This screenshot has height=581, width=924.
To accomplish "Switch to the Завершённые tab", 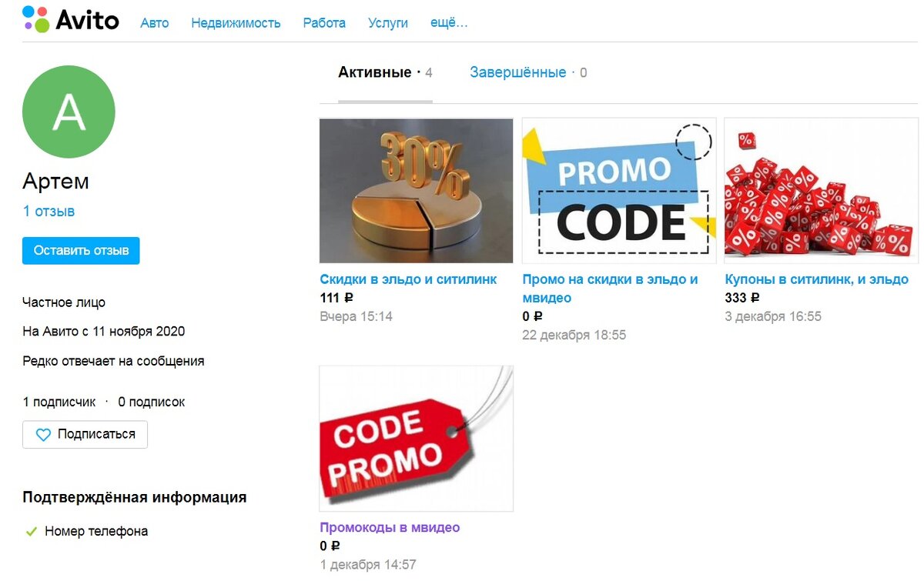I will tap(528, 72).
